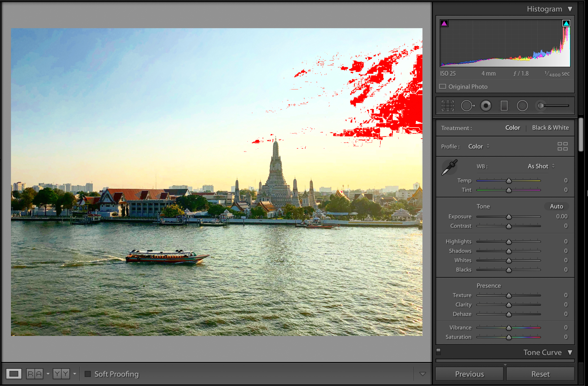Screen dimensions: 588x386
Task: Click the Reset button
Action: point(541,374)
